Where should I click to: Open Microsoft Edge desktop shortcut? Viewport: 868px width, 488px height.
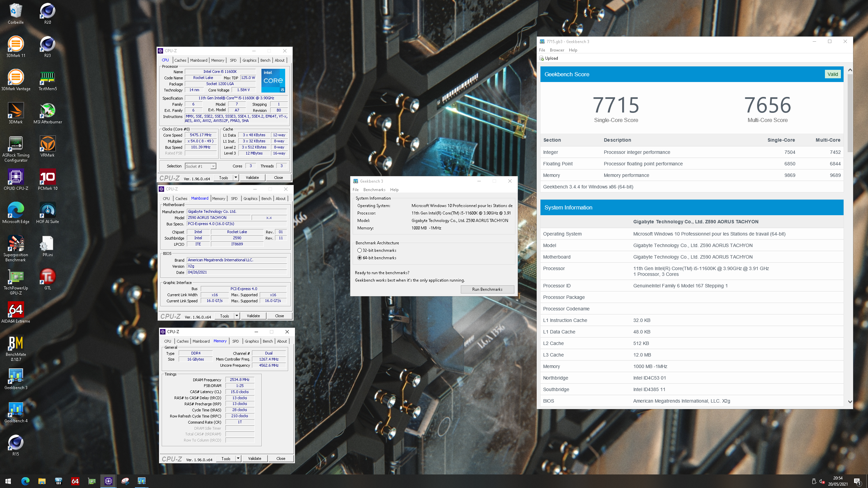pos(16,213)
